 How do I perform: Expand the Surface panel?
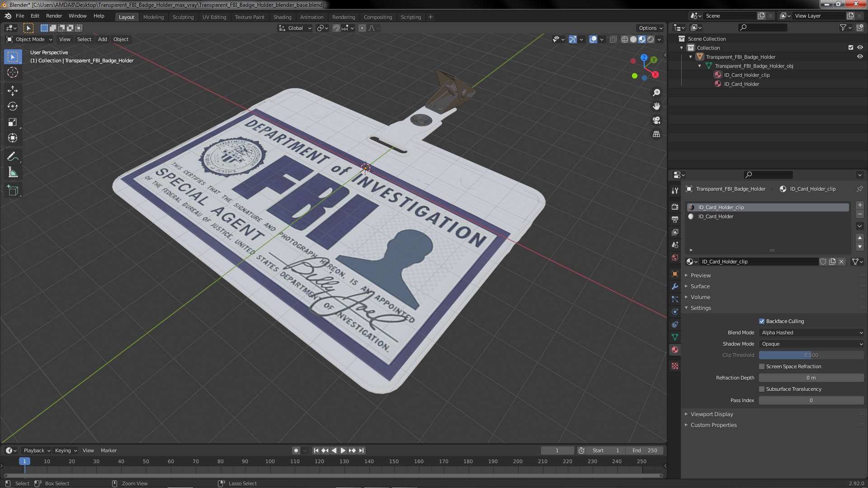700,286
